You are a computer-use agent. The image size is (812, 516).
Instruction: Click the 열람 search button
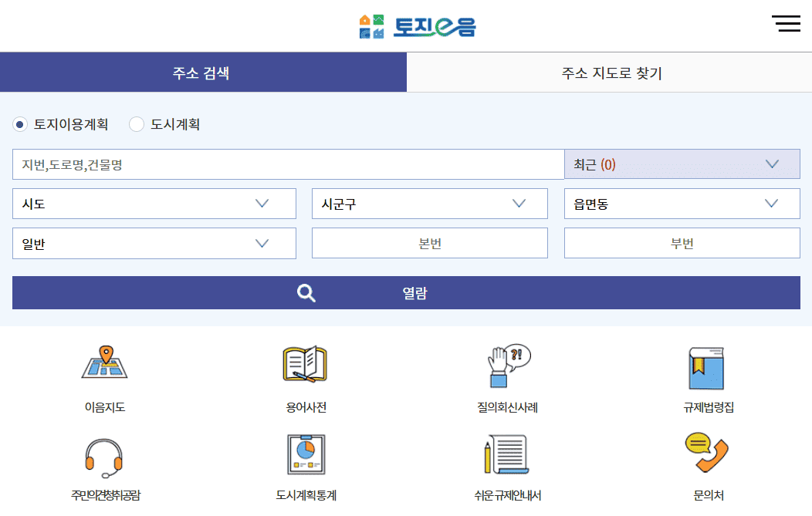point(406,293)
